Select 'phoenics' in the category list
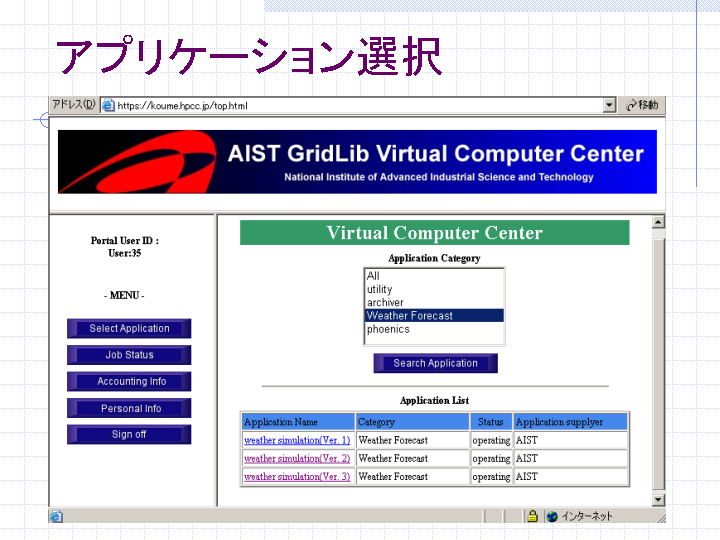Image resolution: width=720 pixels, height=540 pixels. 434,329
